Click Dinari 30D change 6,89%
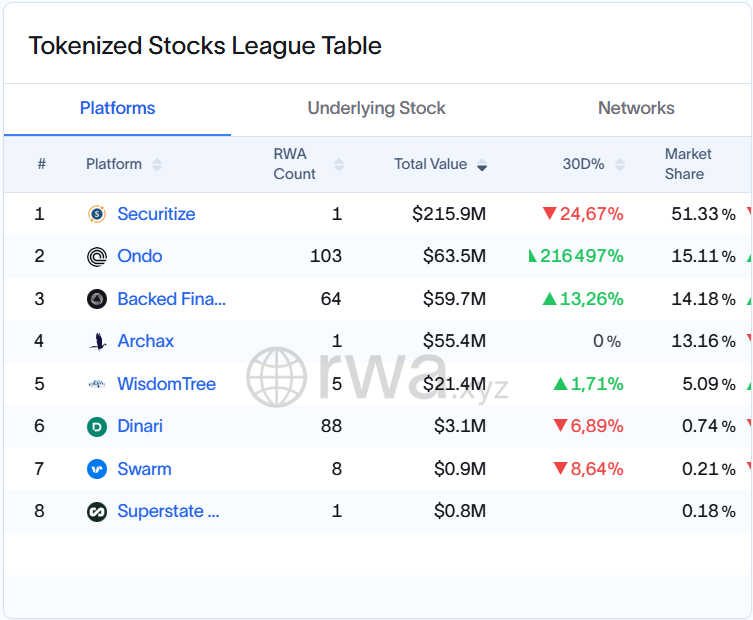Image resolution: width=753 pixels, height=620 pixels. coord(588,426)
